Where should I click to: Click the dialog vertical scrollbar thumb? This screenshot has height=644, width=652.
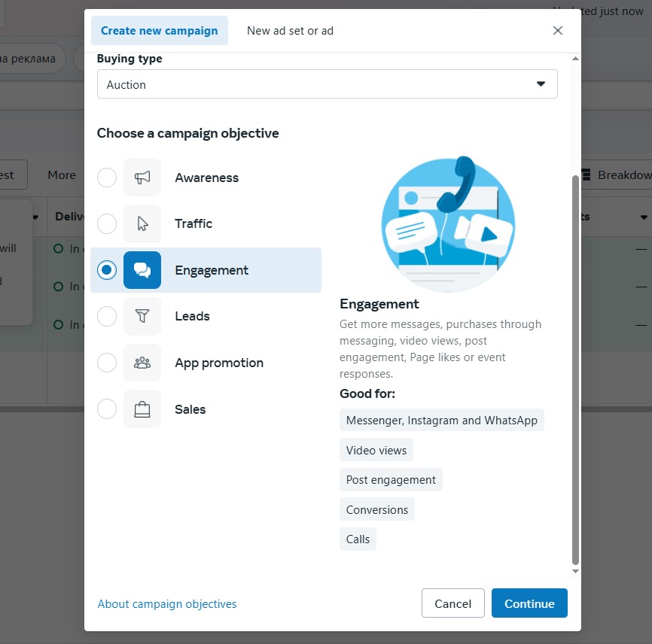tap(575, 370)
